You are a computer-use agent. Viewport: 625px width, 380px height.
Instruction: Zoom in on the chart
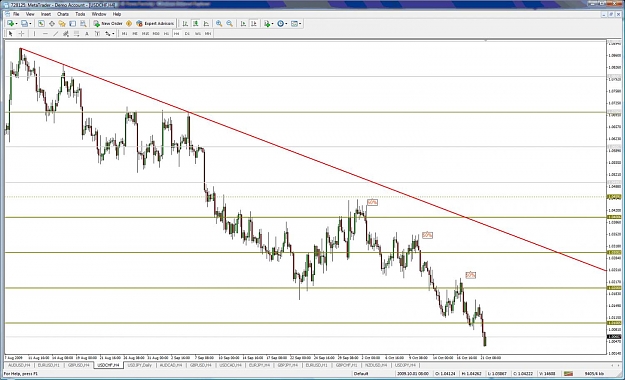[x=219, y=24]
